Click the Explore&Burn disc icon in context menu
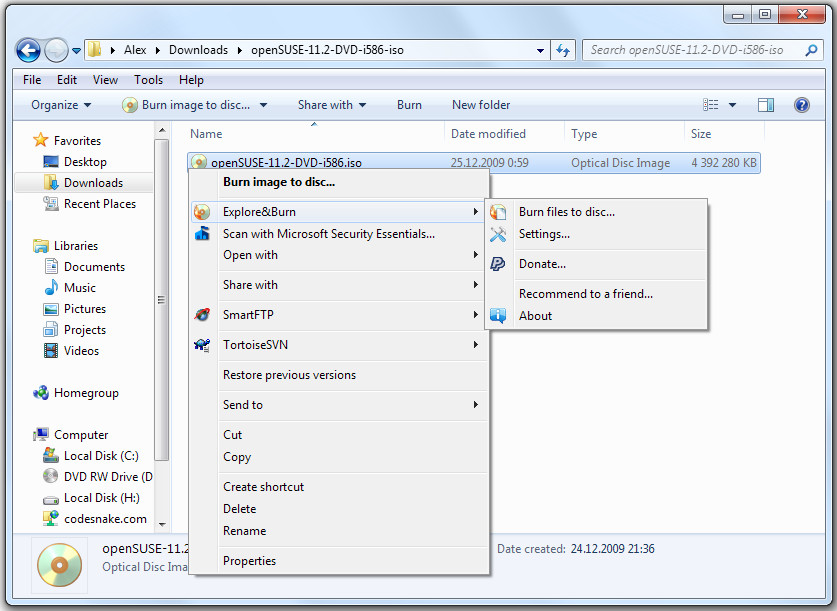Screen dimensions: 837x611 click(202, 212)
